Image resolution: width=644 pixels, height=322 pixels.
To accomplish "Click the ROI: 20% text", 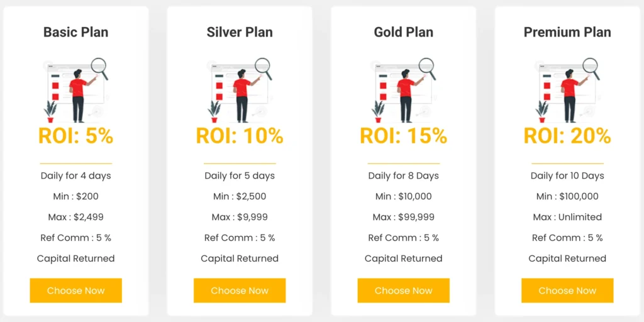I will coord(567,136).
